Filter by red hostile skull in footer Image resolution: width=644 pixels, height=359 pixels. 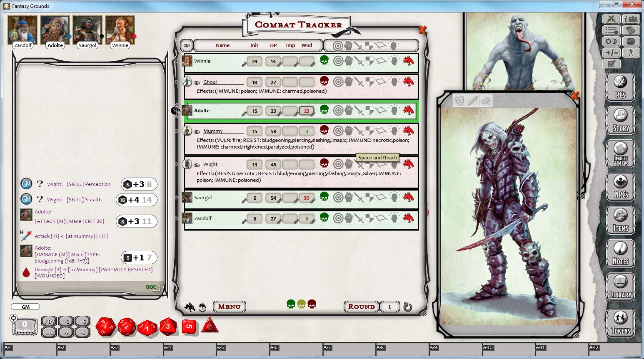[312, 305]
